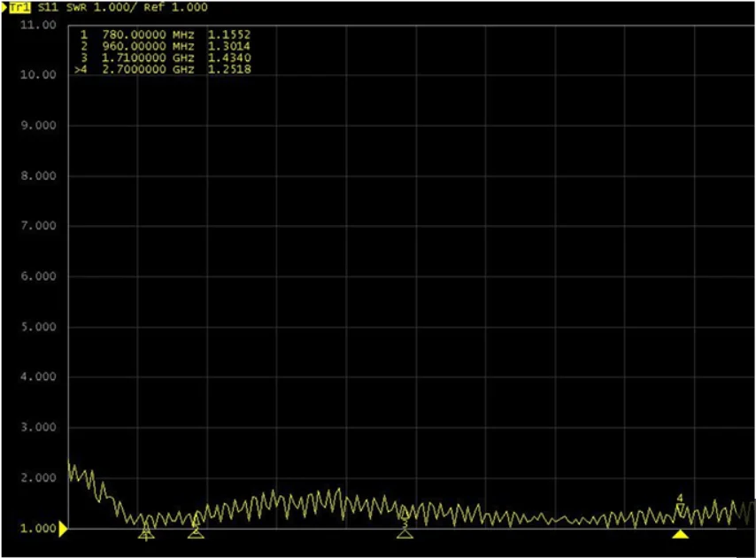This screenshot has height=558, width=756.
Task: Click the 4.000 axis label
Action: [x=38, y=376]
